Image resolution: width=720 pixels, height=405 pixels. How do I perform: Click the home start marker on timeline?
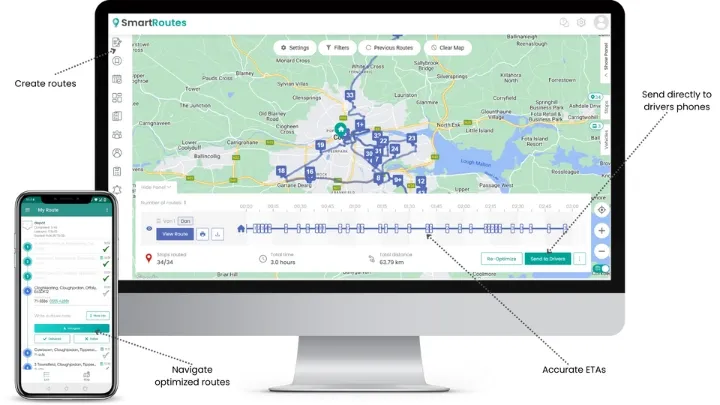(x=241, y=228)
